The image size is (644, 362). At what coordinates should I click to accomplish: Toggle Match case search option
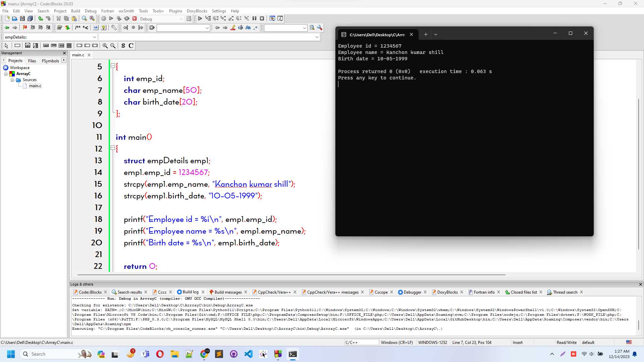[248, 28]
